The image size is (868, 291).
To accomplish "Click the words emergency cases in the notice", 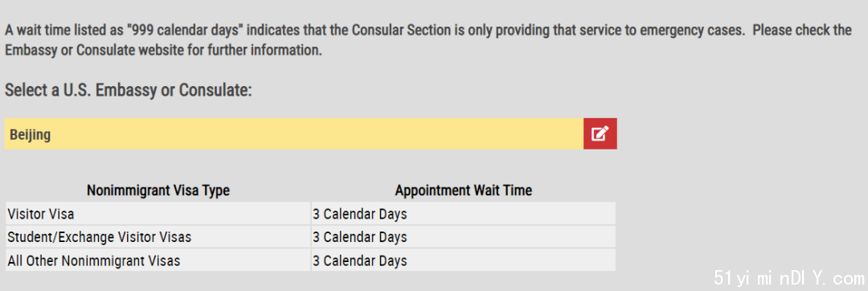I will coord(693,30).
